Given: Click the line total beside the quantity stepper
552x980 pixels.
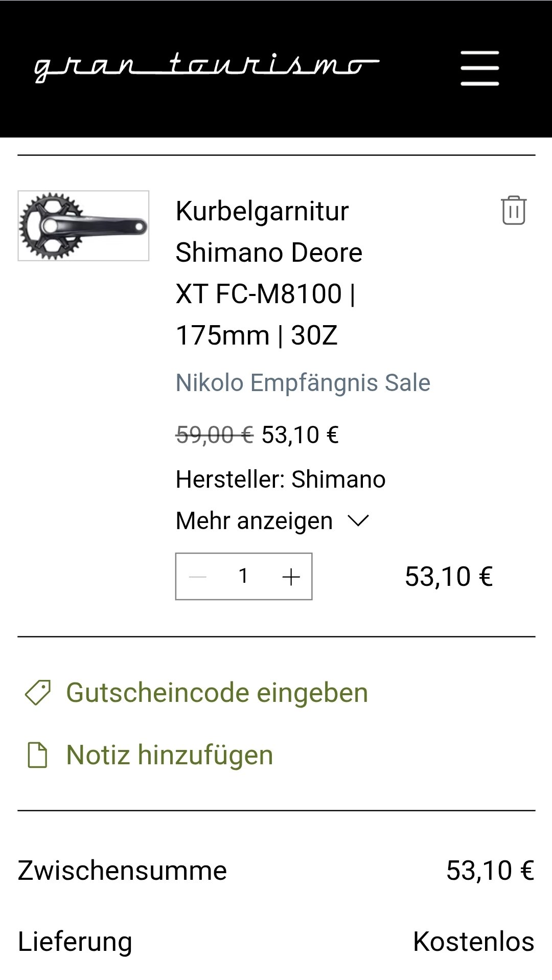Looking at the screenshot, I should click(448, 577).
